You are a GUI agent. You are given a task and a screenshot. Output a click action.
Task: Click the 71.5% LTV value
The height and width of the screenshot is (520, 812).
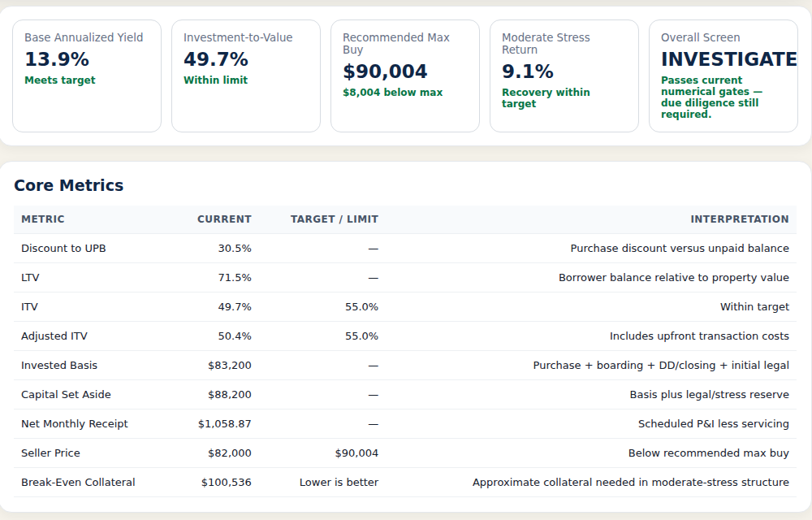click(235, 278)
